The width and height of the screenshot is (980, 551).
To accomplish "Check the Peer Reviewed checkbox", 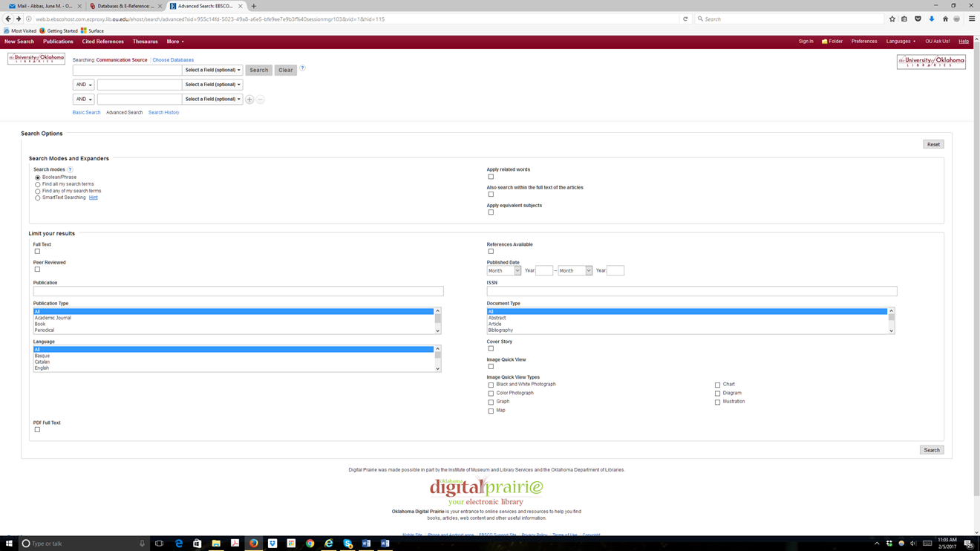I will point(37,270).
